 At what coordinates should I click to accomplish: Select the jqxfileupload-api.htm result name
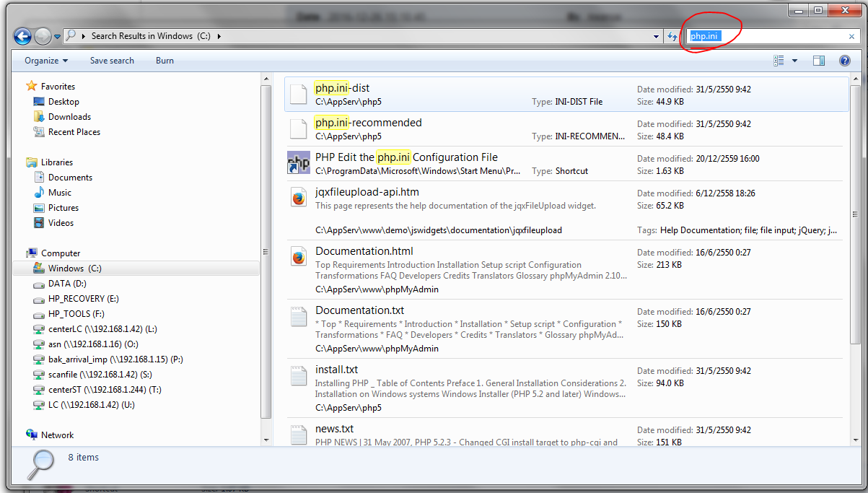coord(367,192)
